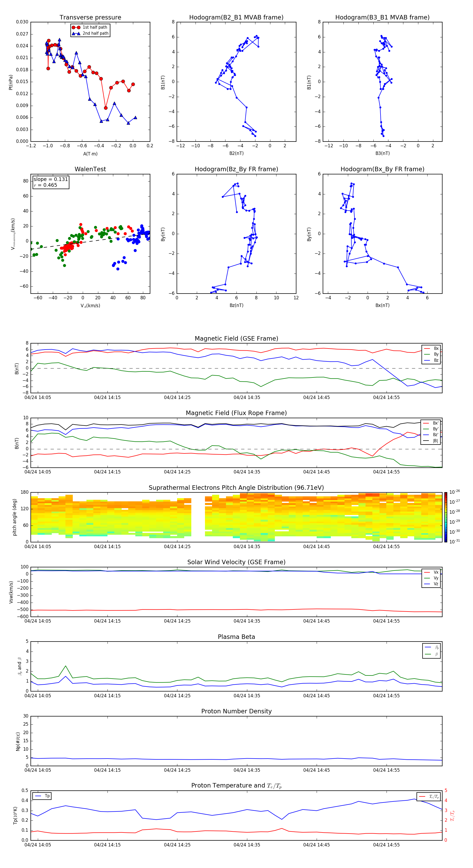This screenshot has width=473, height=868.
Task: Select the β entry in the Plasma Beta legend
Action: 431,654
